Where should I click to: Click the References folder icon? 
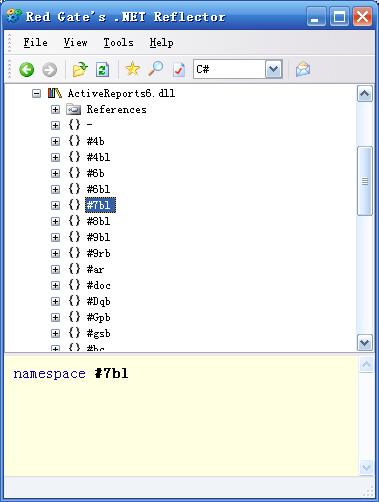(74, 109)
